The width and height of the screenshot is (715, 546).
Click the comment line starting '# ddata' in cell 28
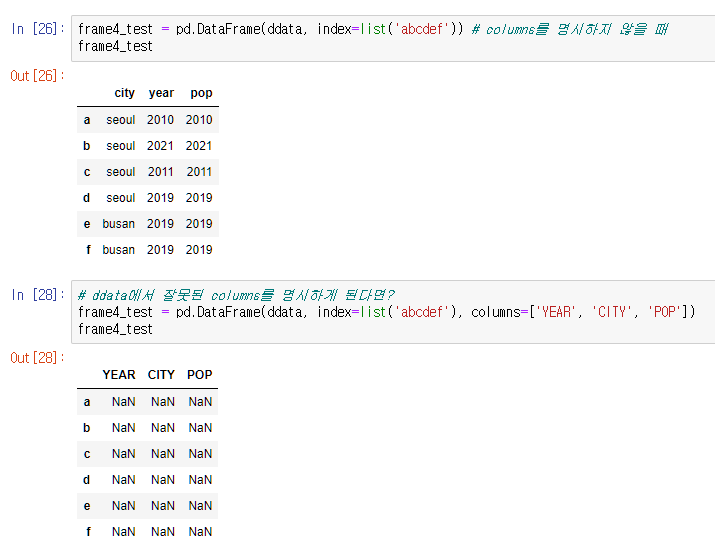(x=236, y=295)
